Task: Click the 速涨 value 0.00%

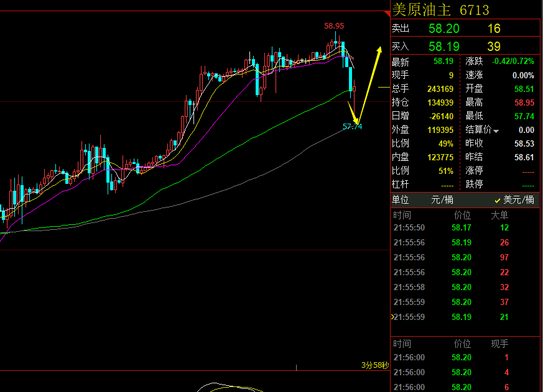Action: [x=523, y=75]
